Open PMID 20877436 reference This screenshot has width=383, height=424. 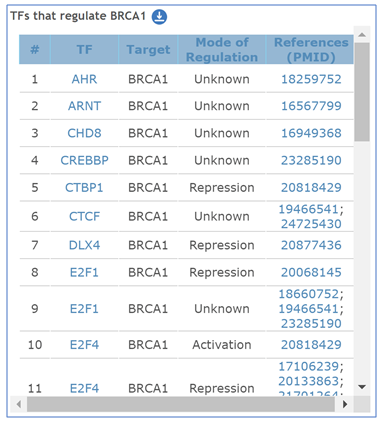pyautogui.click(x=311, y=245)
